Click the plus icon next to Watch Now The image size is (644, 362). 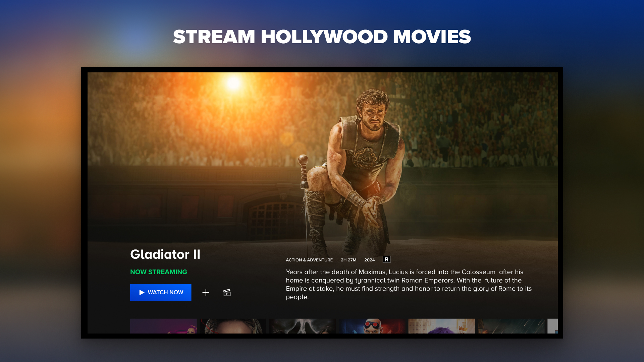pyautogui.click(x=206, y=292)
